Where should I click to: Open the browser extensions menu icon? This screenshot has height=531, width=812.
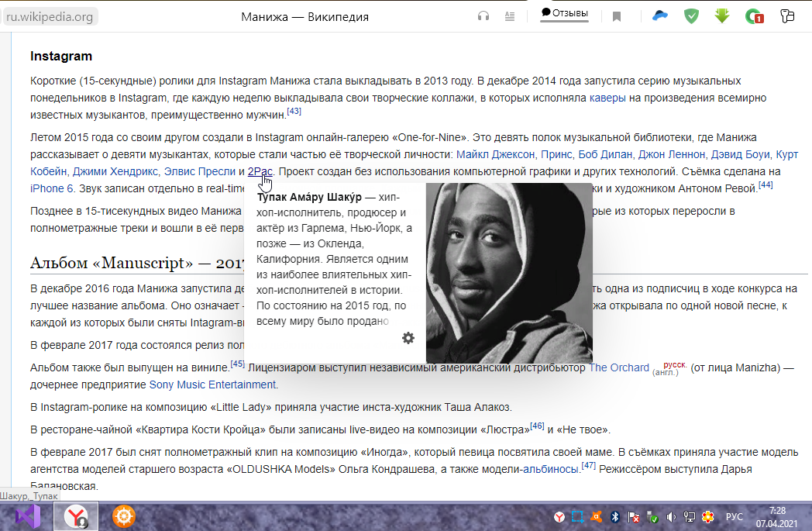tap(787, 16)
